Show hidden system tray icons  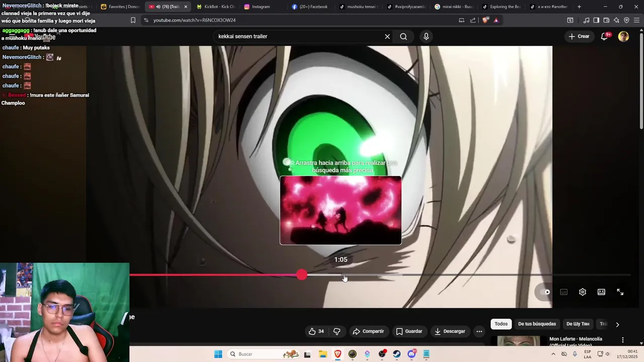(553, 354)
